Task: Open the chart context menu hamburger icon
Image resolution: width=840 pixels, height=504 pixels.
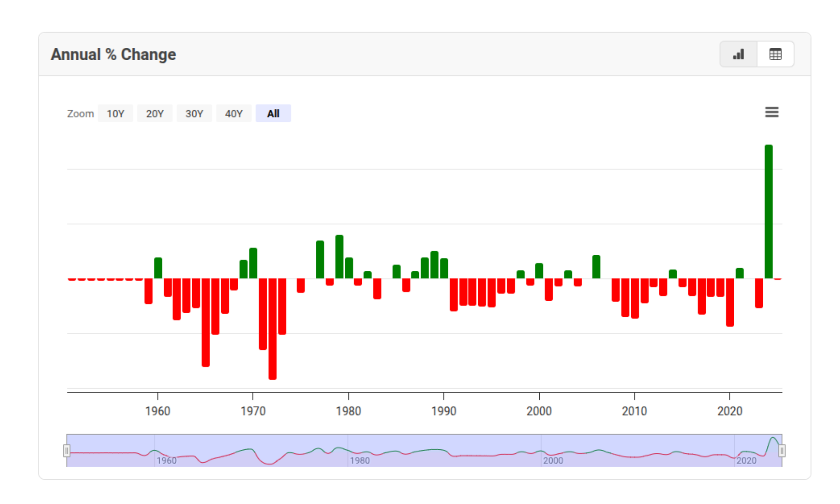Action: 771,112
